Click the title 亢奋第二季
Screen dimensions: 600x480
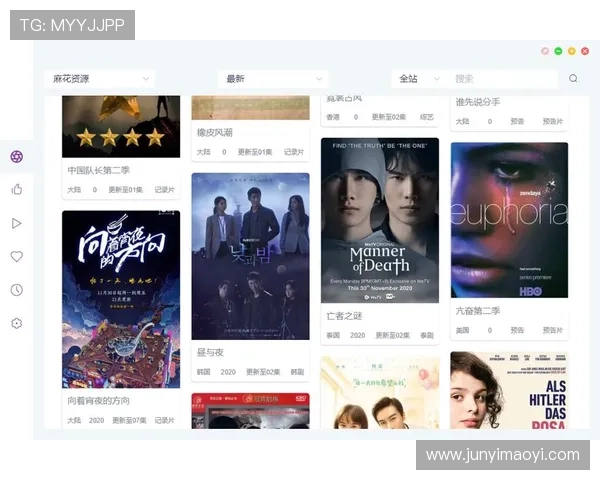478,311
